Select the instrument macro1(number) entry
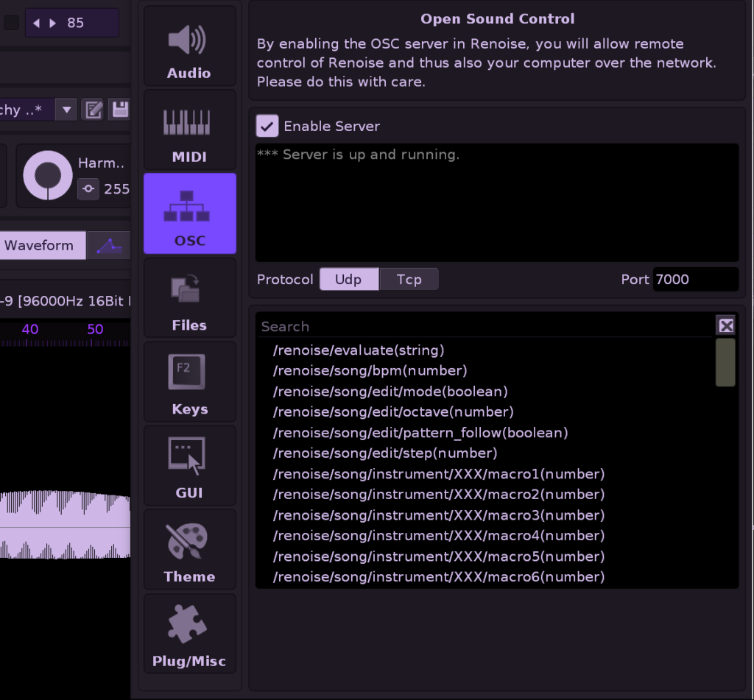The image size is (754, 700). click(439, 474)
